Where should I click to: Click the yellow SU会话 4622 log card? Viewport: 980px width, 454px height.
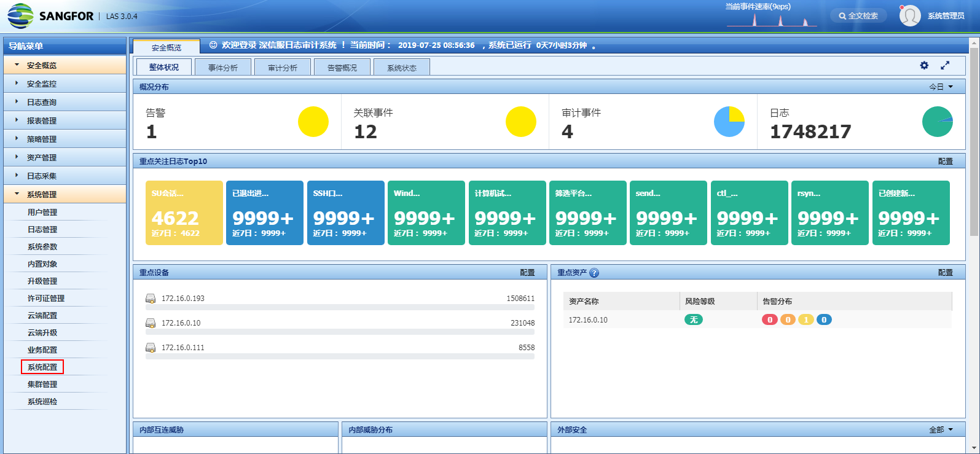point(184,213)
